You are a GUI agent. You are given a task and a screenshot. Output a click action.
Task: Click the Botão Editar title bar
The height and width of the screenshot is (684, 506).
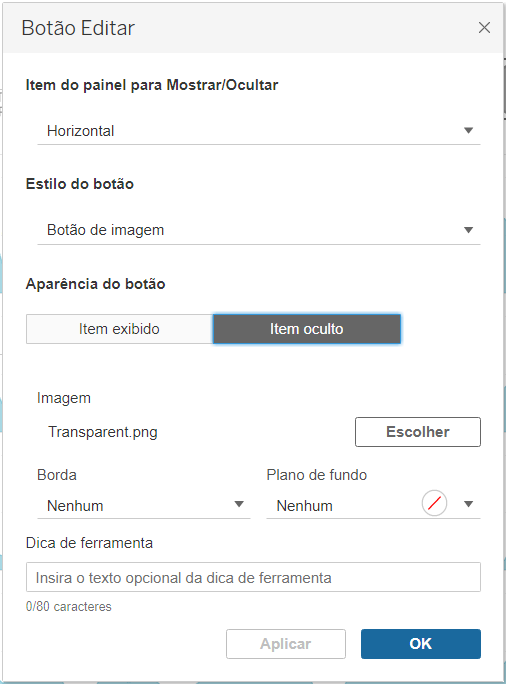[x=253, y=28]
